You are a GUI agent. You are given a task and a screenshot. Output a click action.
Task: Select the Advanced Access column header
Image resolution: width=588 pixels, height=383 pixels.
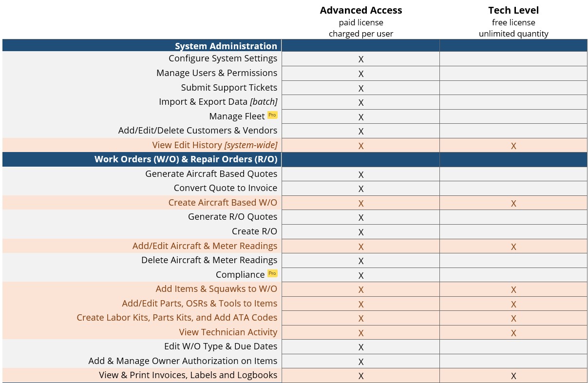(x=361, y=10)
